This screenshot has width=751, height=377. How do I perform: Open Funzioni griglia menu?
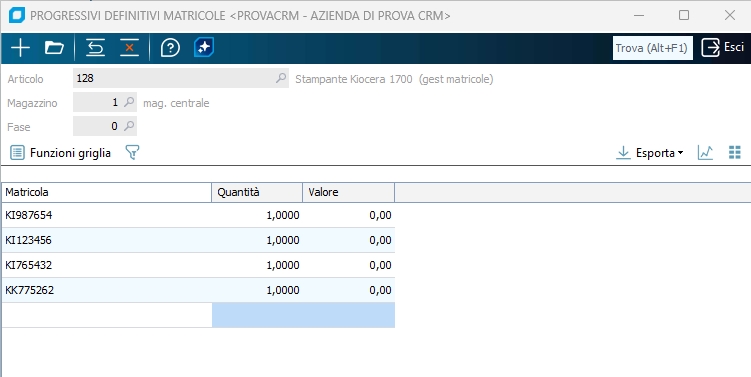(x=61, y=153)
